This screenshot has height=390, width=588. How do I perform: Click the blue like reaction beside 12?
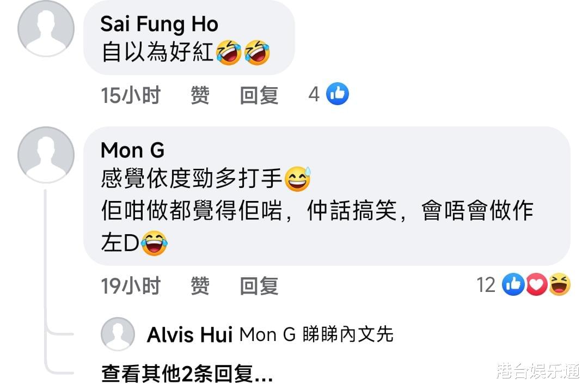pyautogui.click(x=513, y=284)
